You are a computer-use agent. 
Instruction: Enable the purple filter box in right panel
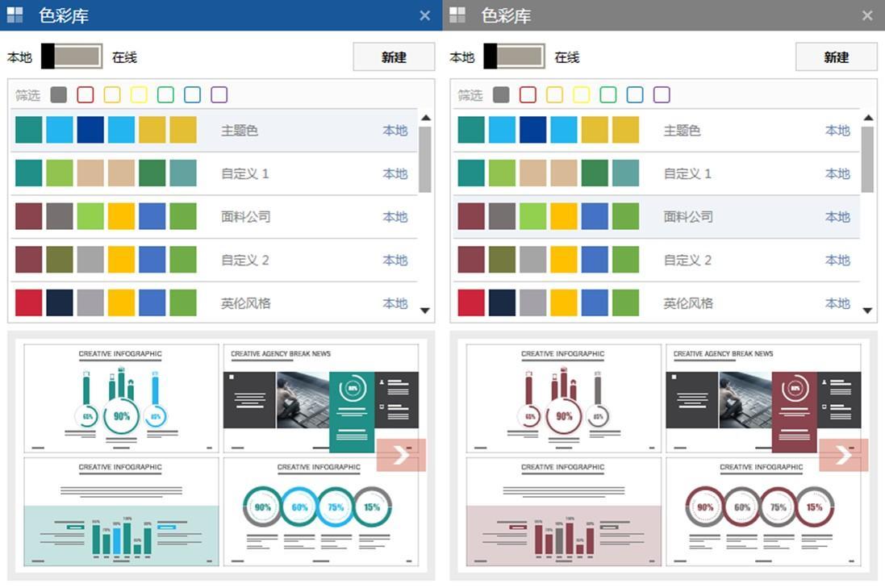pyautogui.click(x=662, y=95)
